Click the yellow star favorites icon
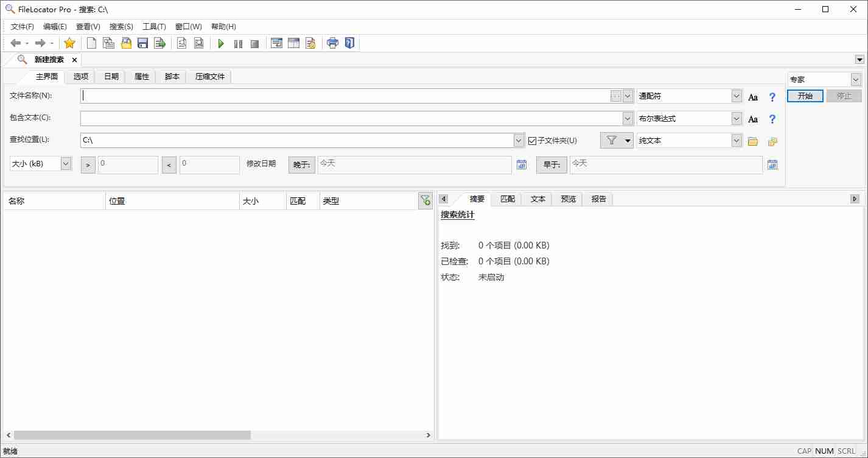Image resolution: width=868 pixels, height=458 pixels. [69, 43]
